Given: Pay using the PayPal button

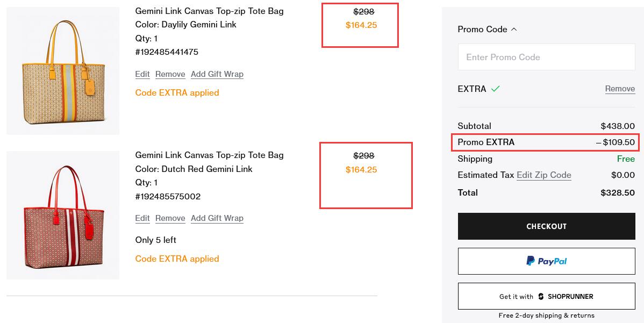Looking at the screenshot, I should click(546, 261).
